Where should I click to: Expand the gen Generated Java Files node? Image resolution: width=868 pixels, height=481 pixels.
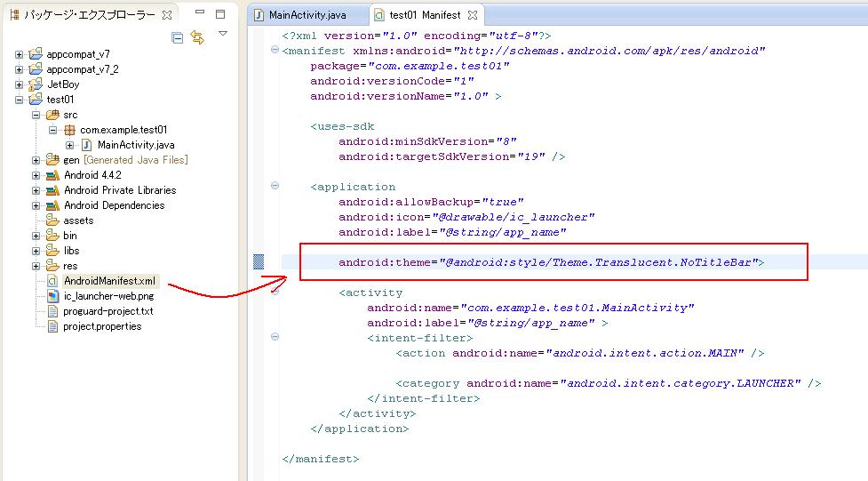tap(36, 160)
